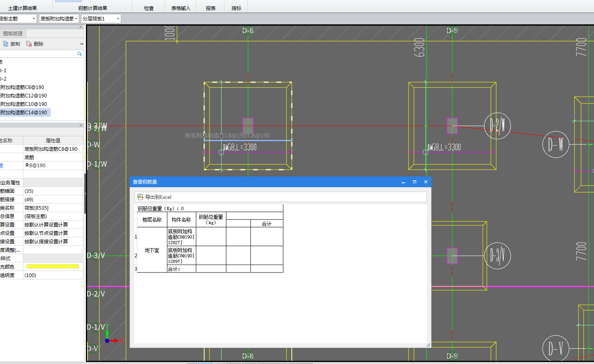Viewport: 594px width, 364px height.
Task: Select list item 附加构造筋C8@190
Action: click(22, 87)
